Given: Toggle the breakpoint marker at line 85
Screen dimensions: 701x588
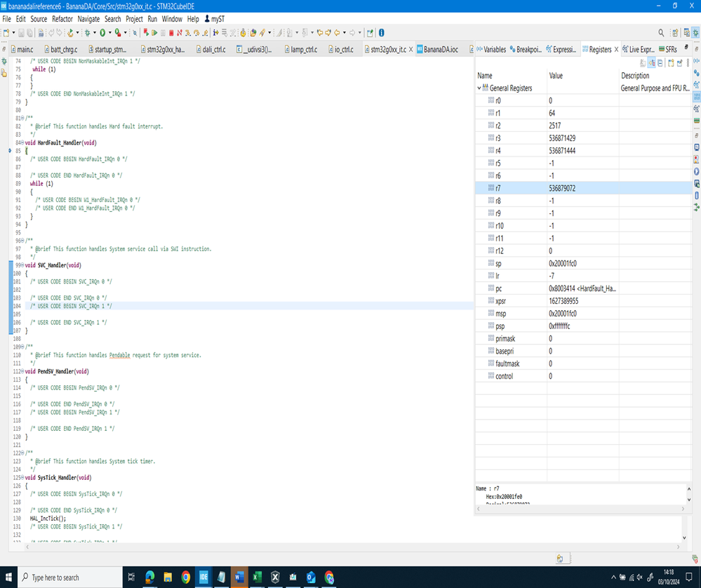Looking at the screenshot, I should coord(9,151).
